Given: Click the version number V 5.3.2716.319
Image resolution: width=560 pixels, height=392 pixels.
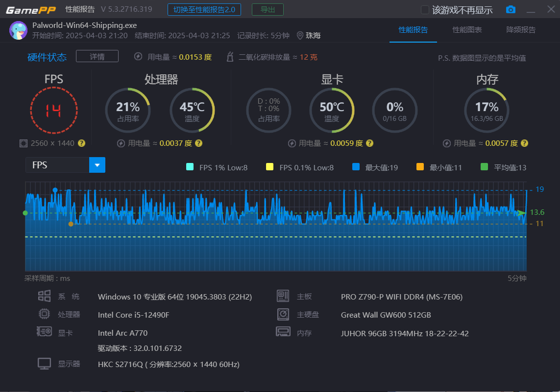Looking at the screenshot, I should [126, 9].
